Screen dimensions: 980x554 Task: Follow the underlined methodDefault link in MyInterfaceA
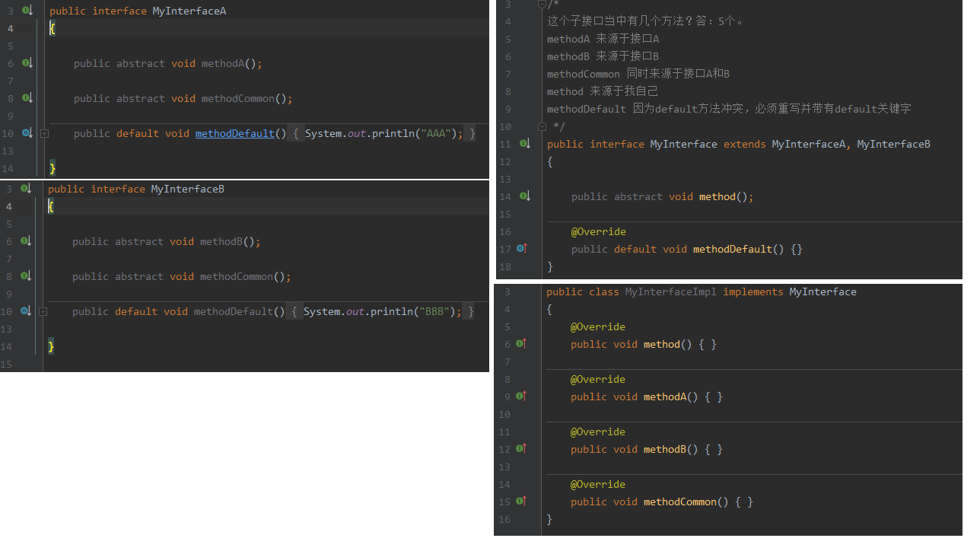(235, 133)
